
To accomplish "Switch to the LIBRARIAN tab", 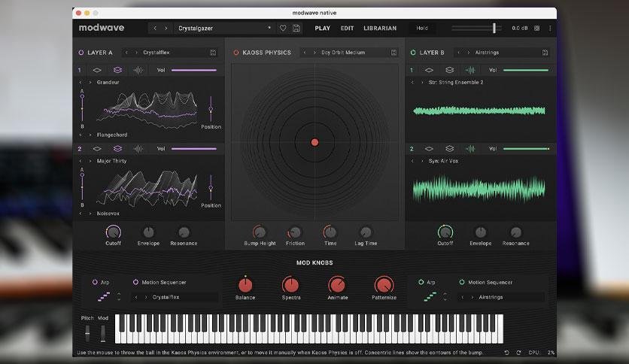I will pyautogui.click(x=380, y=28).
